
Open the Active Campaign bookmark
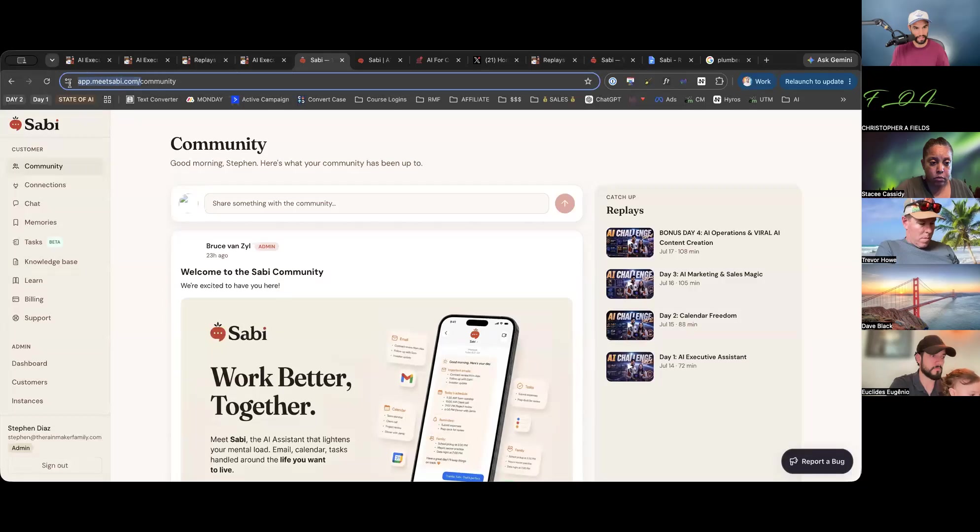pos(260,100)
